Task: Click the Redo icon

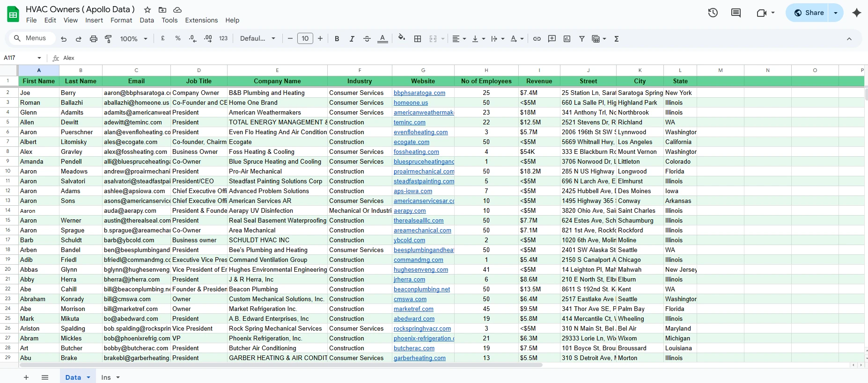Action: [79, 39]
